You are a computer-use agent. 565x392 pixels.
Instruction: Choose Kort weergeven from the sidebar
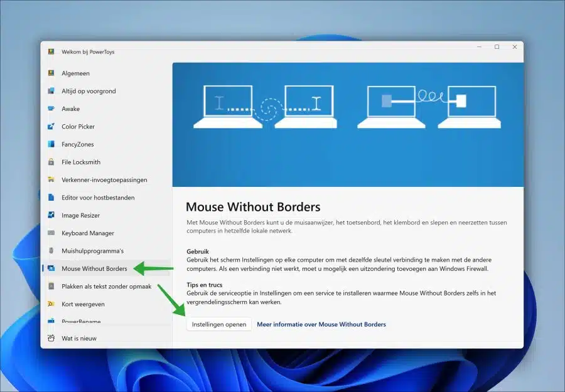(106, 304)
